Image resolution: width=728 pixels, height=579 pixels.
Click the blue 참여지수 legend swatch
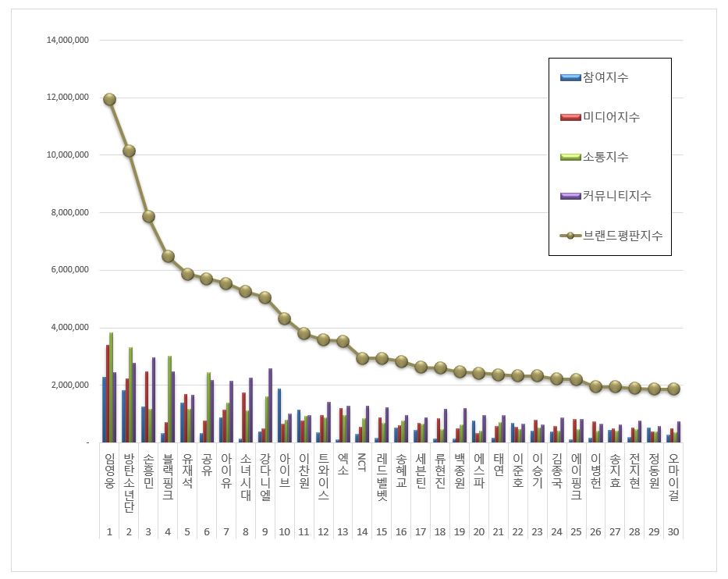click(x=570, y=77)
